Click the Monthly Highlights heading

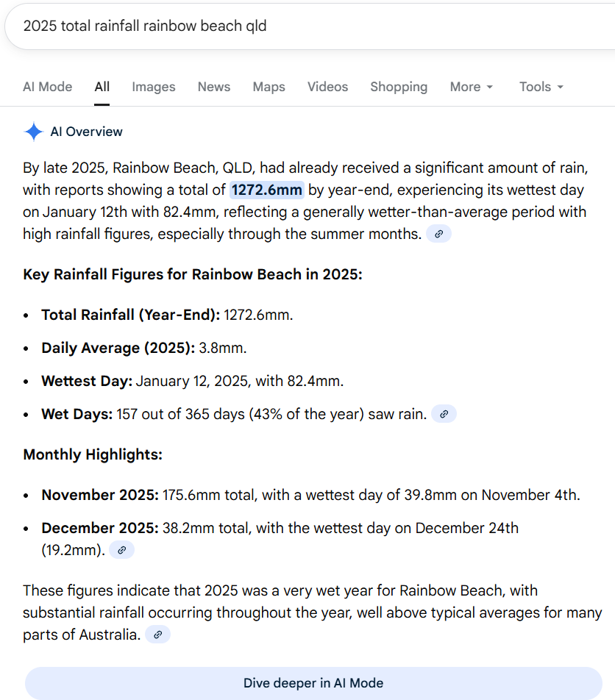click(x=93, y=454)
